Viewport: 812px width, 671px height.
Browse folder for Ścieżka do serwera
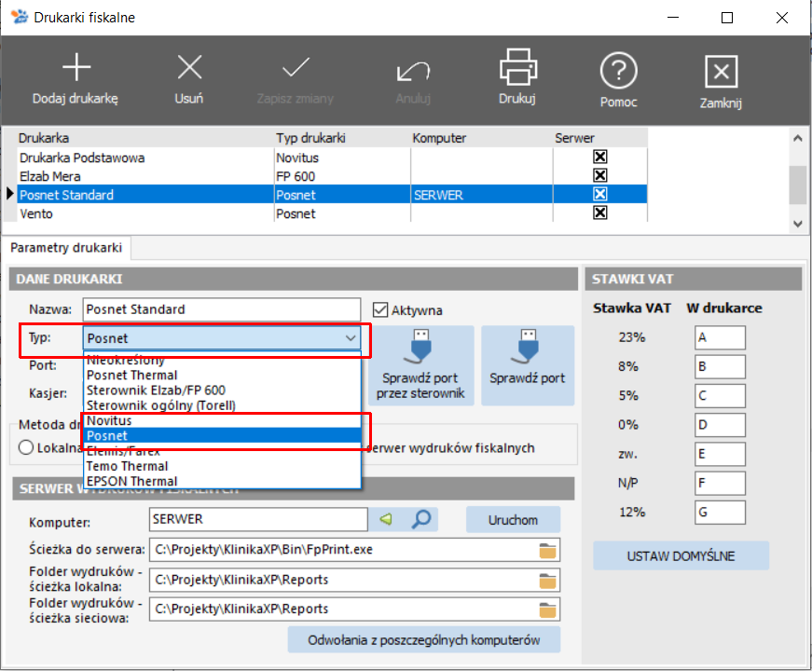(547, 550)
